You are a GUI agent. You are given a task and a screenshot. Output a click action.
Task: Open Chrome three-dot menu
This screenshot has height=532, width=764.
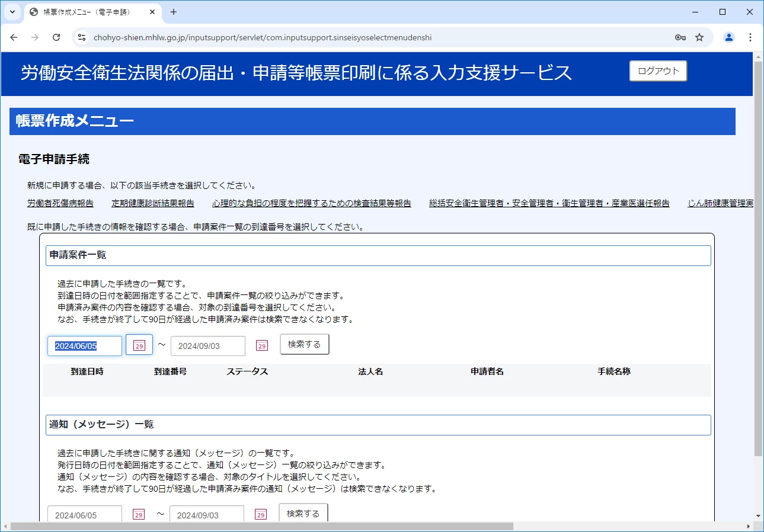[x=750, y=37]
